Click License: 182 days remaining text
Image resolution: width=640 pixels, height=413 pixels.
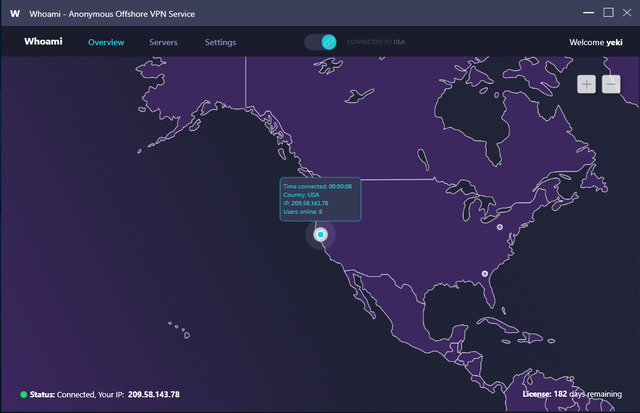[x=572, y=394]
